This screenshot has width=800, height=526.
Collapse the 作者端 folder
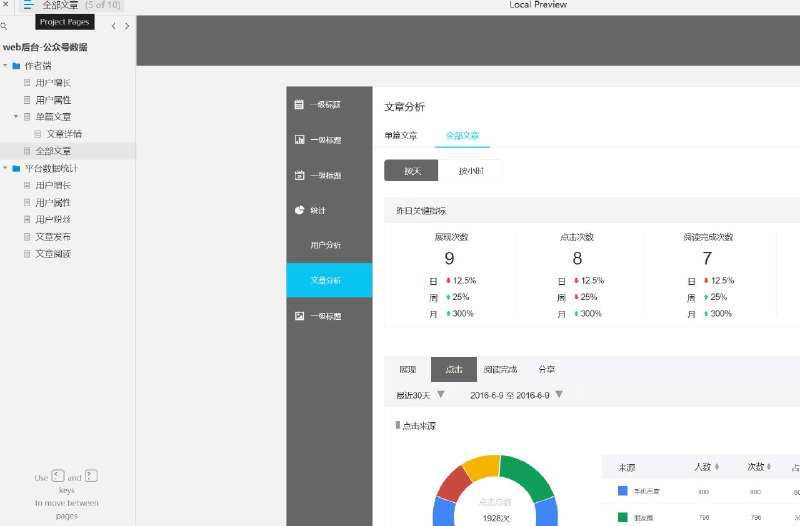(5, 65)
